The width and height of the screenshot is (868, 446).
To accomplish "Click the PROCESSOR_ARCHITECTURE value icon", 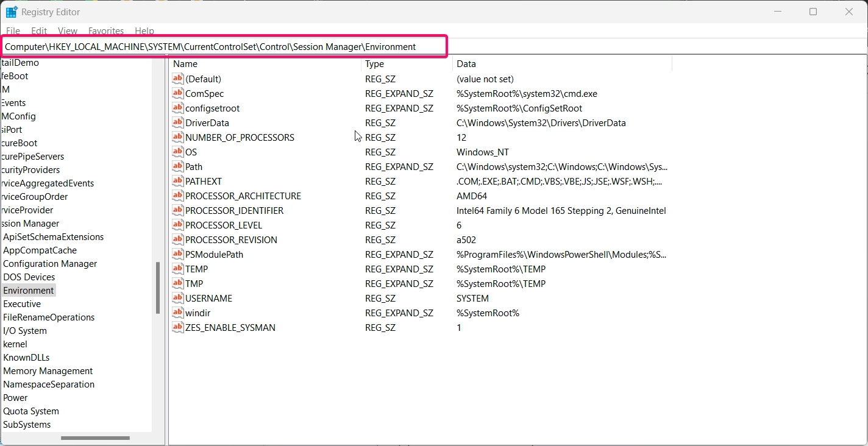I will click(x=177, y=196).
